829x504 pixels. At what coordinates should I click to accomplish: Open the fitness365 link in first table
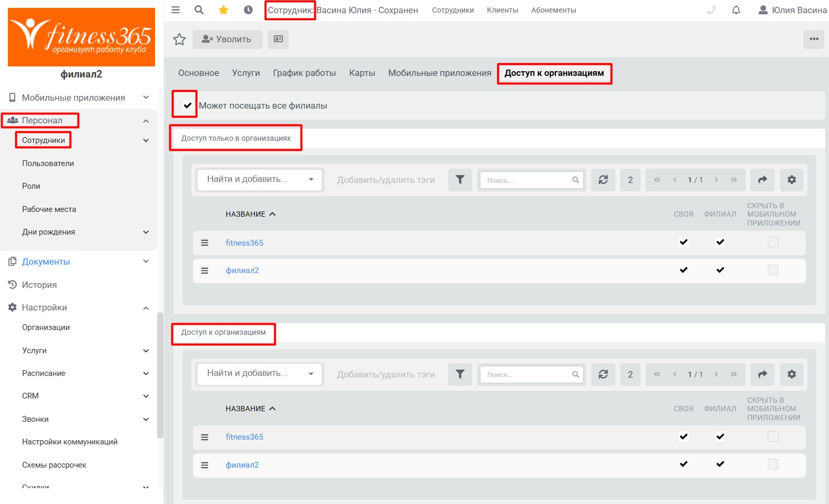pyautogui.click(x=245, y=243)
